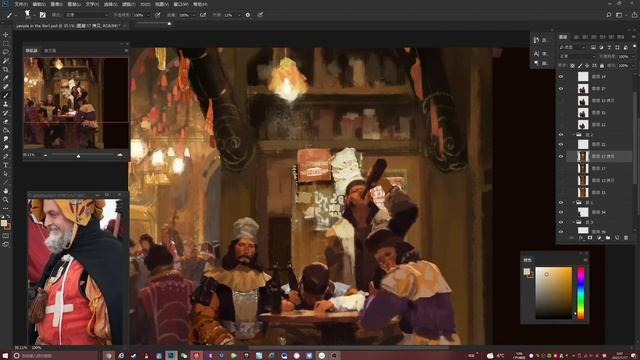This screenshot has height=360, width=640.
Task: Select the Lasso tool
Action: coord(6,52)
